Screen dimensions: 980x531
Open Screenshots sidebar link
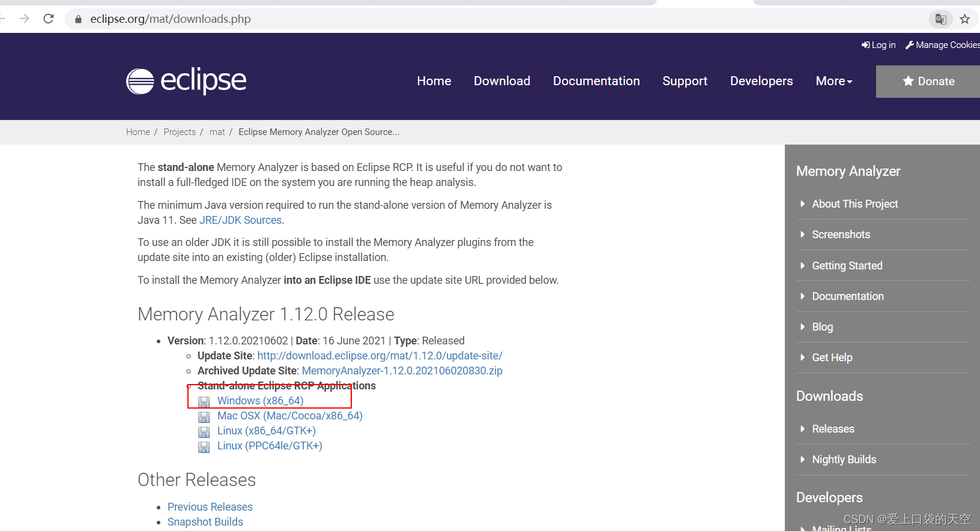click(x=841, y=235)
